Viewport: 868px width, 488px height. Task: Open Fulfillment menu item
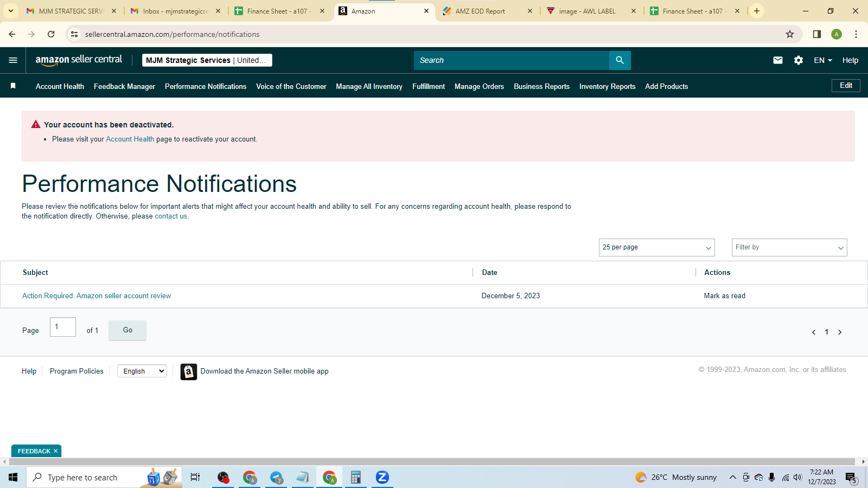pos(429,86)
